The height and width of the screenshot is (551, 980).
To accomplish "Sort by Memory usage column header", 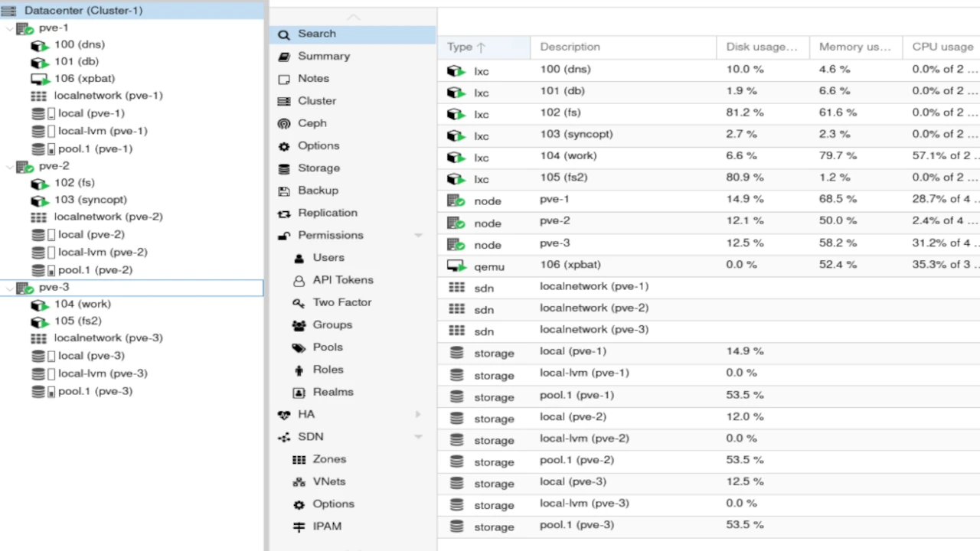I will 854,47.
